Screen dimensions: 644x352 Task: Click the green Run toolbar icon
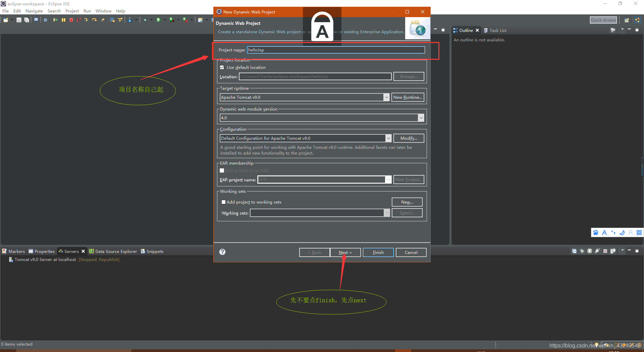tap(158, 20)
